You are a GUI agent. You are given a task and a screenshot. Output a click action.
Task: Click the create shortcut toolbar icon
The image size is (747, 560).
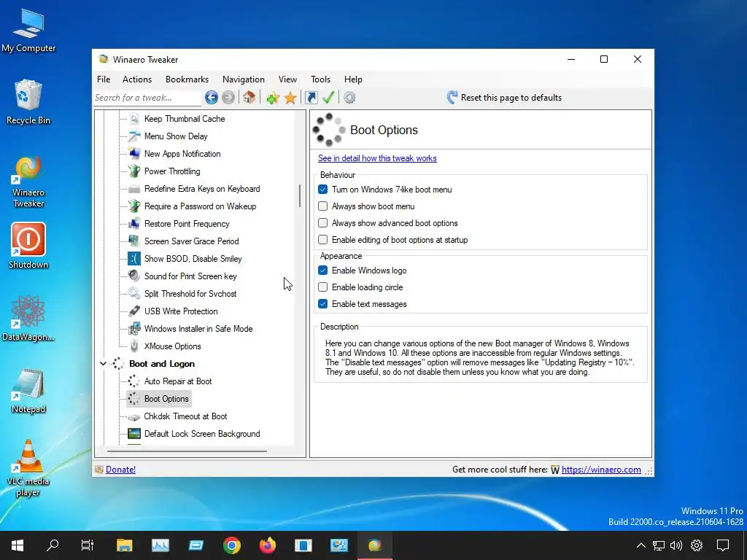311,98
